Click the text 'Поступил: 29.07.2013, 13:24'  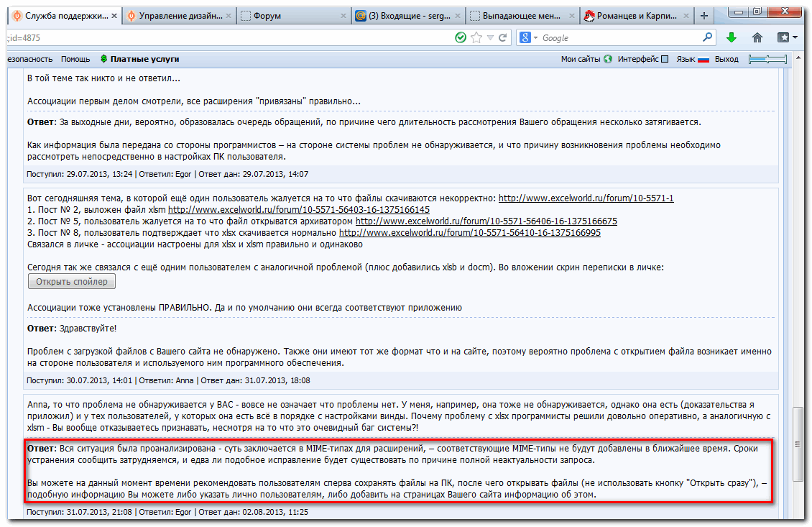[79, 174]
